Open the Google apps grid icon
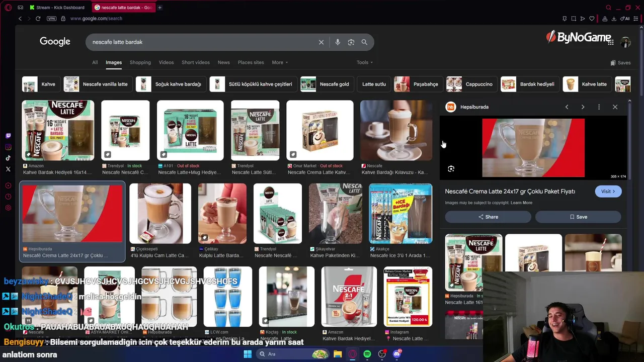This screenshot has height=362, width=644. (x=611, y=43)
